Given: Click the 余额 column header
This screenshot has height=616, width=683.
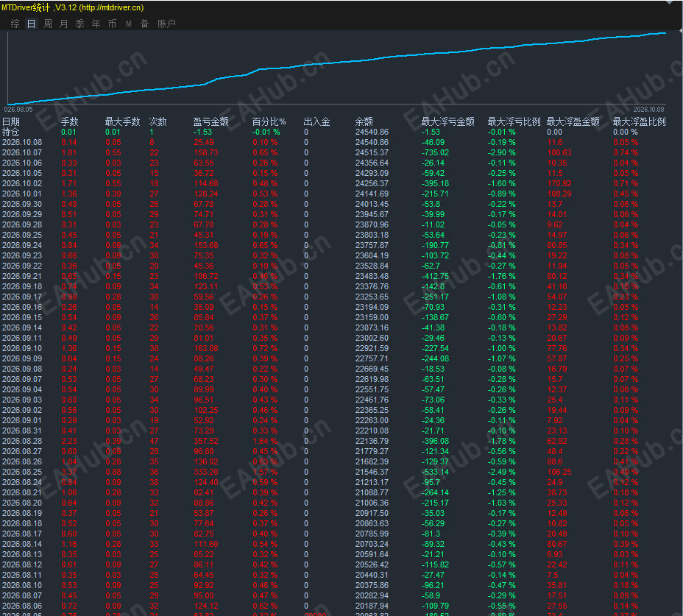Looking at the screenshot, I should tap(364, 121).
